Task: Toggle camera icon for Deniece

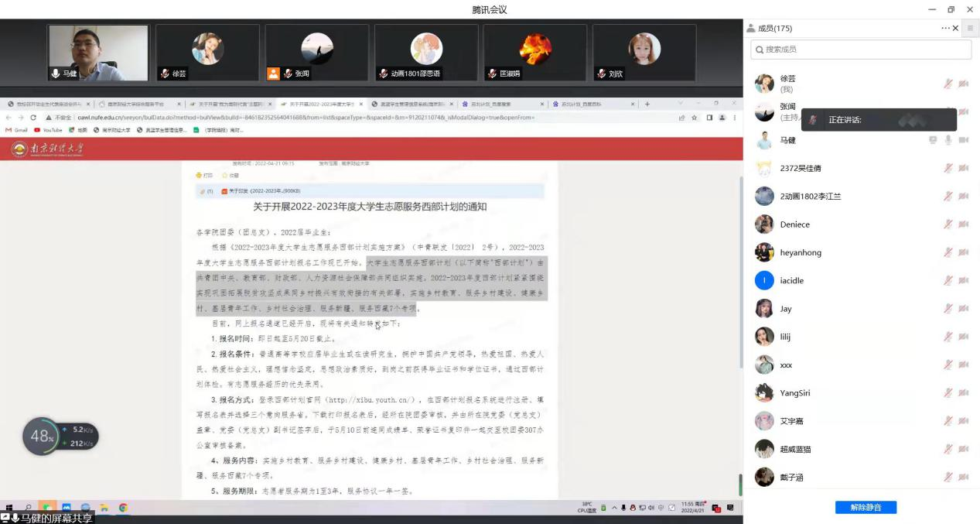Action: click(x=964, y=224)
